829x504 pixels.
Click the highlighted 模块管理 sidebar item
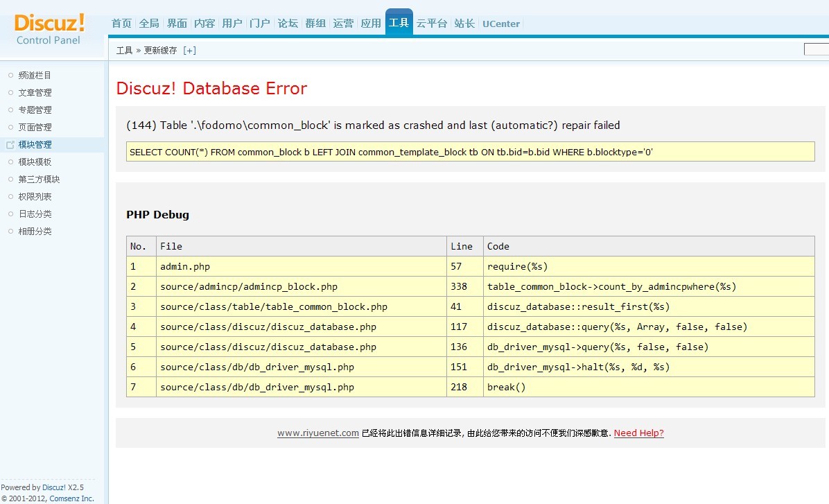[35, 145]
